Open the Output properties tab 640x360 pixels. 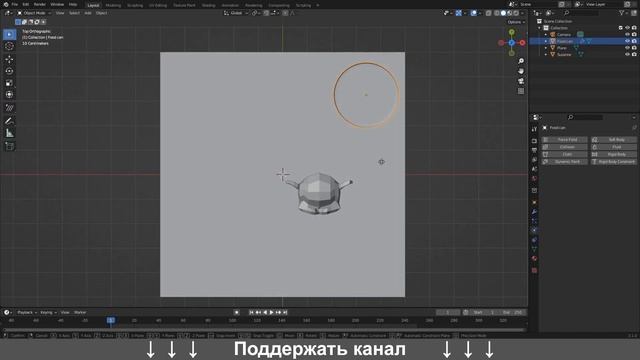534,150
